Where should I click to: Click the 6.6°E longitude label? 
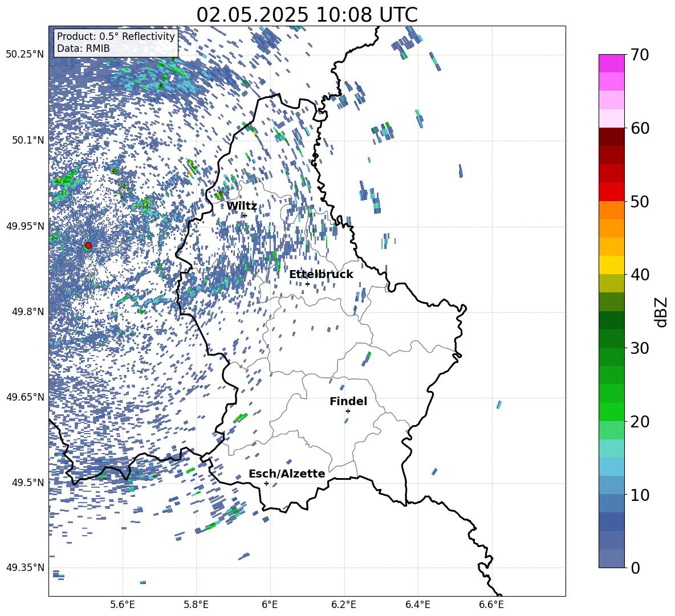[x=491, y=605]
